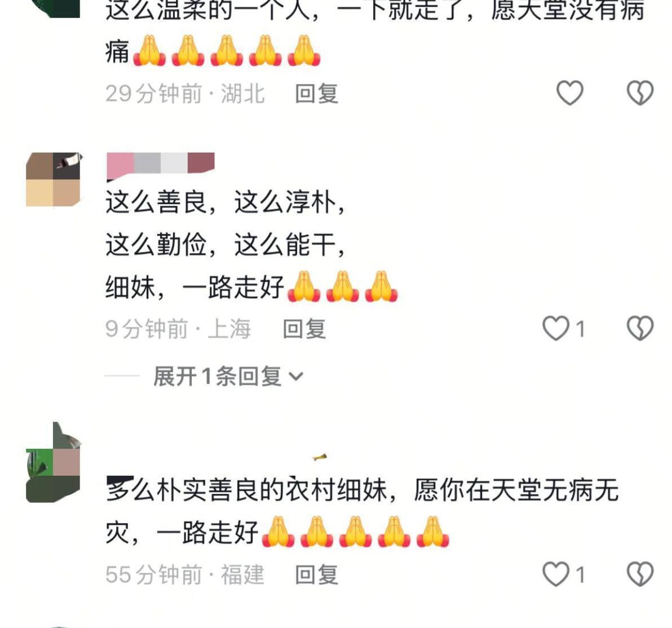Reply to the 29分钟前 湖北 comment
672x628 pixels.
[317, 94]
